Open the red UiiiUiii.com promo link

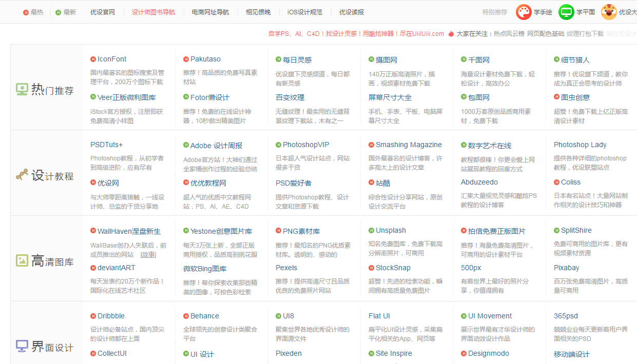[x=356, y=34]
